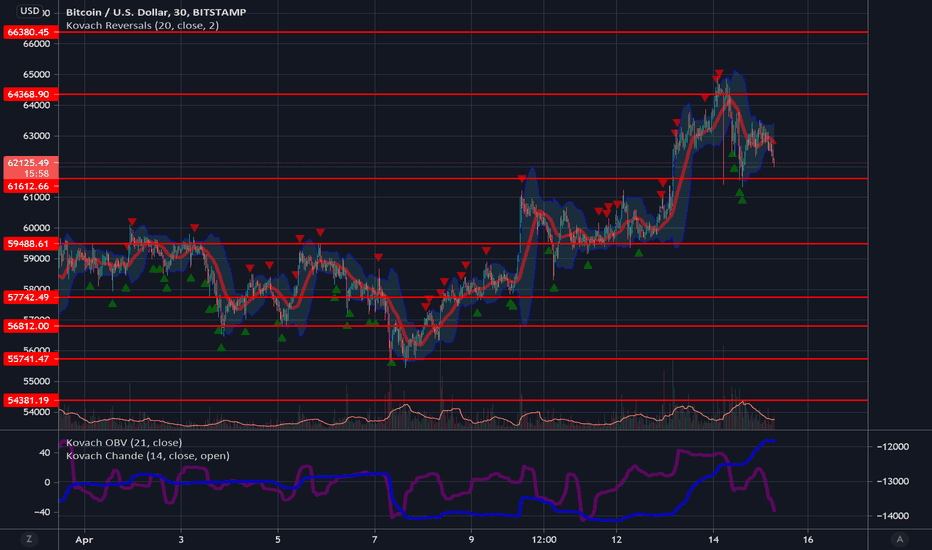Click the 40 value on Chande scale
The image size is (932, 550).
[45, 452]
